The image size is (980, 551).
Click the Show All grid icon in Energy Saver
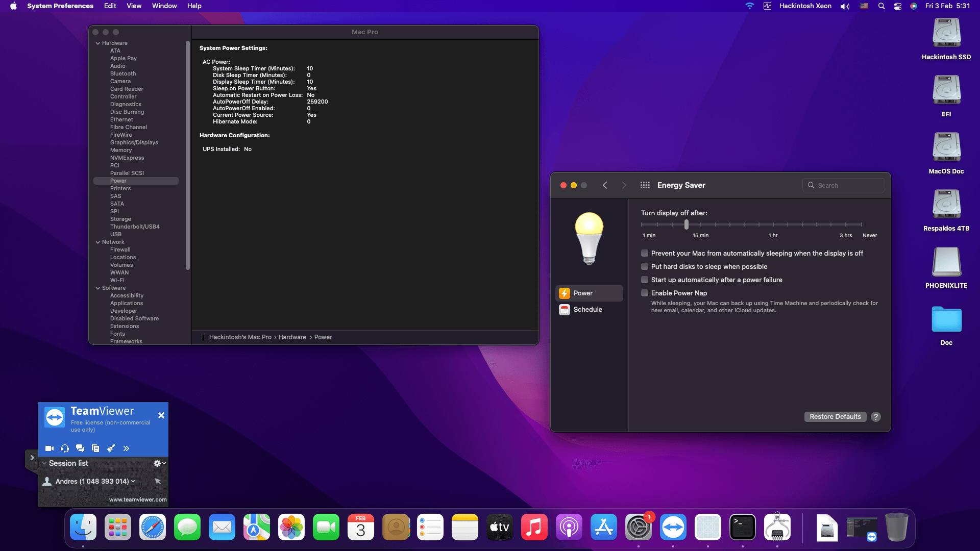coord(645,185)
